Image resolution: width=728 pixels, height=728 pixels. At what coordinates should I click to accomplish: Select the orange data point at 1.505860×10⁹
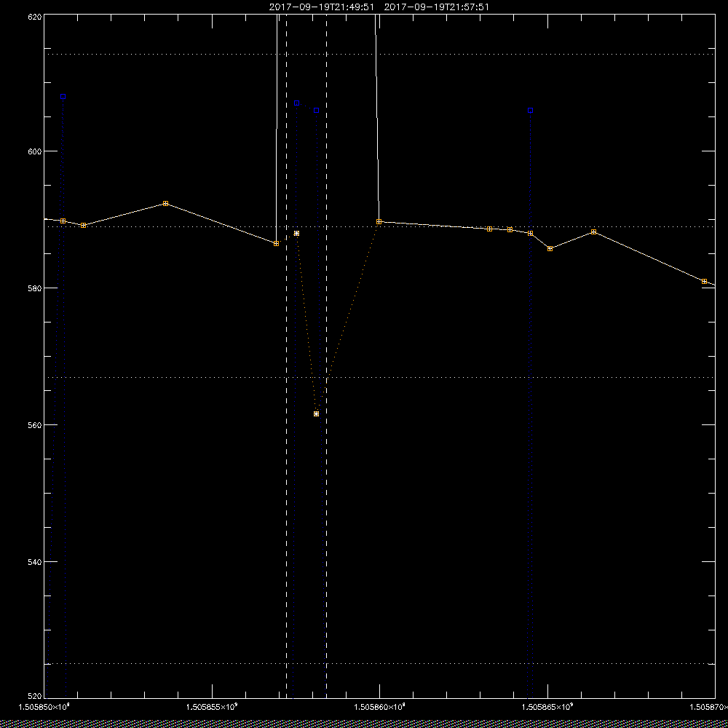[x=379, y=222]
